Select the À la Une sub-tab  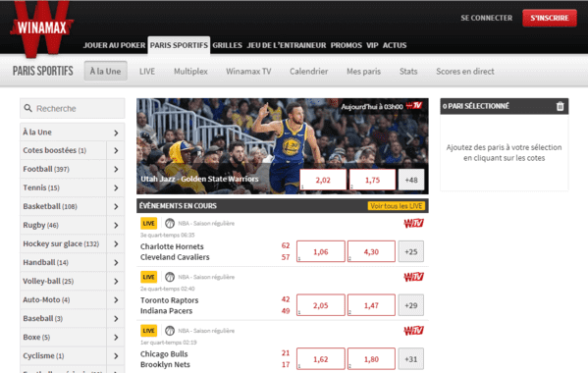tap(105, 72)
